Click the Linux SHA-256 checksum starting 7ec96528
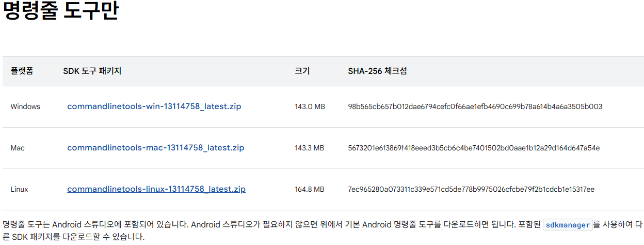The image size is (644, 245). point(471,189)
